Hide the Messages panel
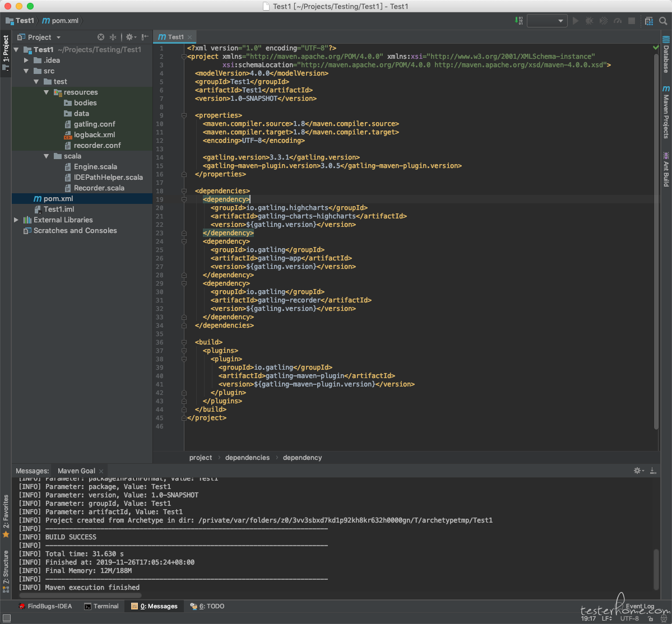 click(653, 471)
